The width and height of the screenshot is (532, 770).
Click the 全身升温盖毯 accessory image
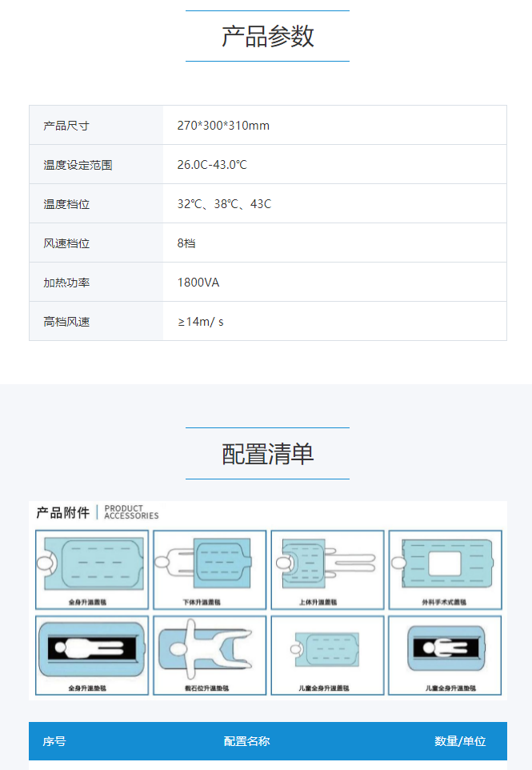(92, 569)
